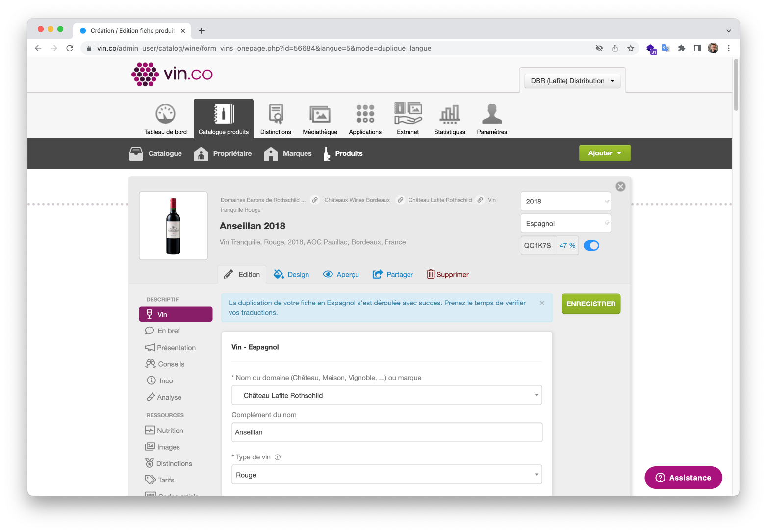The width and height of the screenshot is (767, 532).
Task: Dismiss the duplication success message
Action: click(542, 303)
